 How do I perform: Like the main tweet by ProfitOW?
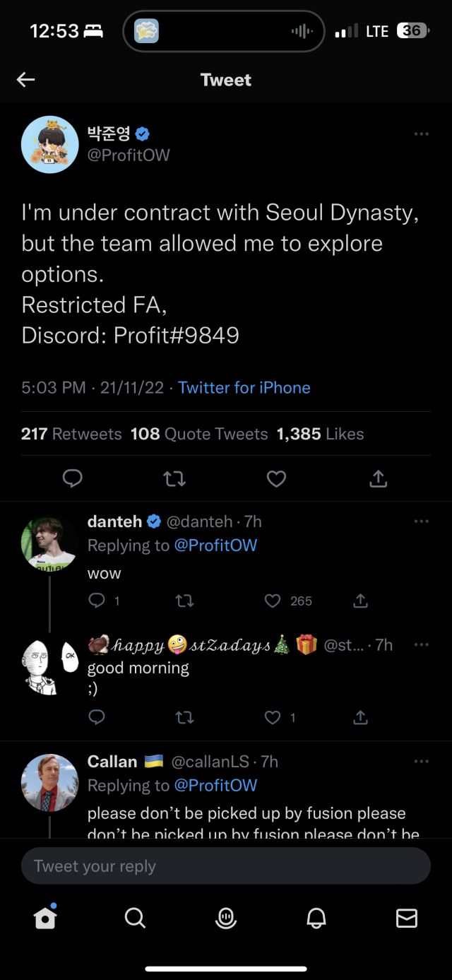276,479
